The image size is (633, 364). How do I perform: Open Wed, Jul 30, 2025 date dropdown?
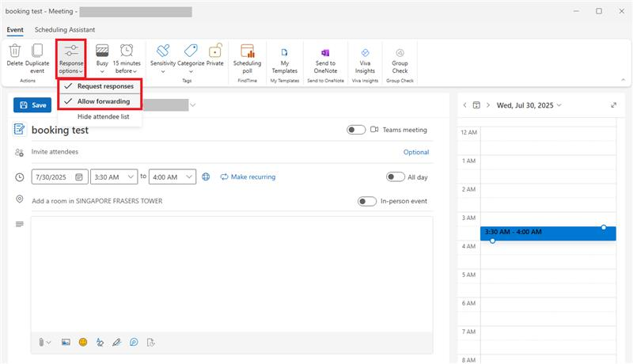pos(529,105)
